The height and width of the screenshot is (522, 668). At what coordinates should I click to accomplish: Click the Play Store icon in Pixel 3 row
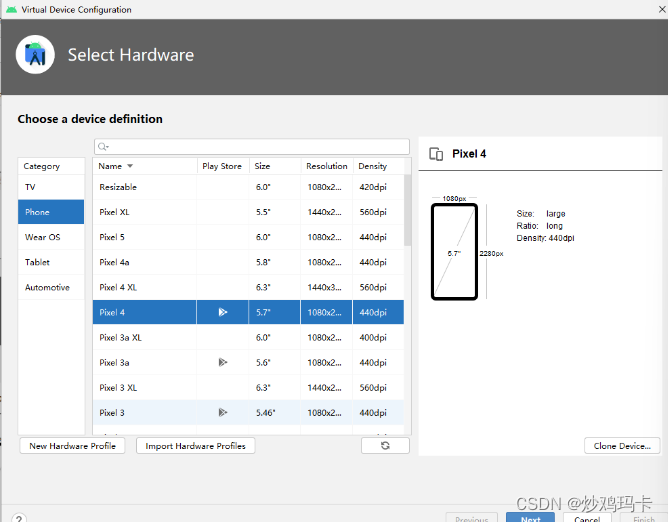222,412
